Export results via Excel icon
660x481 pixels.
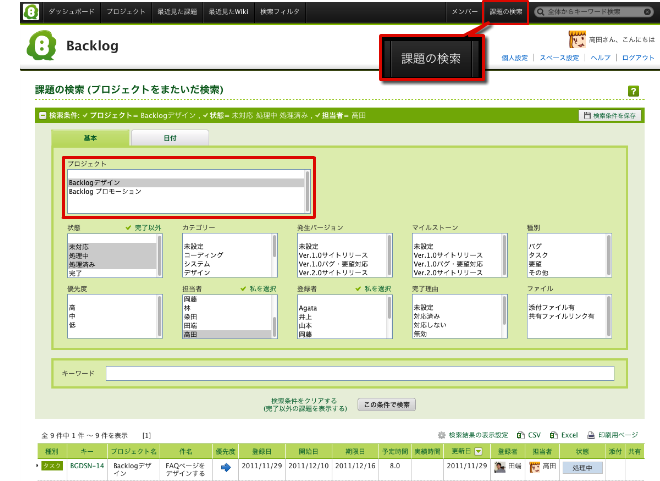pyautogui.click(x=554, y=435)
